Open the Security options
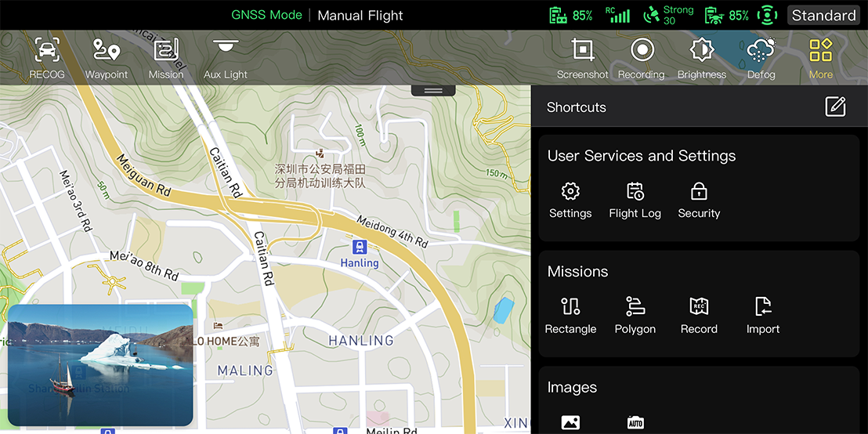 click(699, 200)
